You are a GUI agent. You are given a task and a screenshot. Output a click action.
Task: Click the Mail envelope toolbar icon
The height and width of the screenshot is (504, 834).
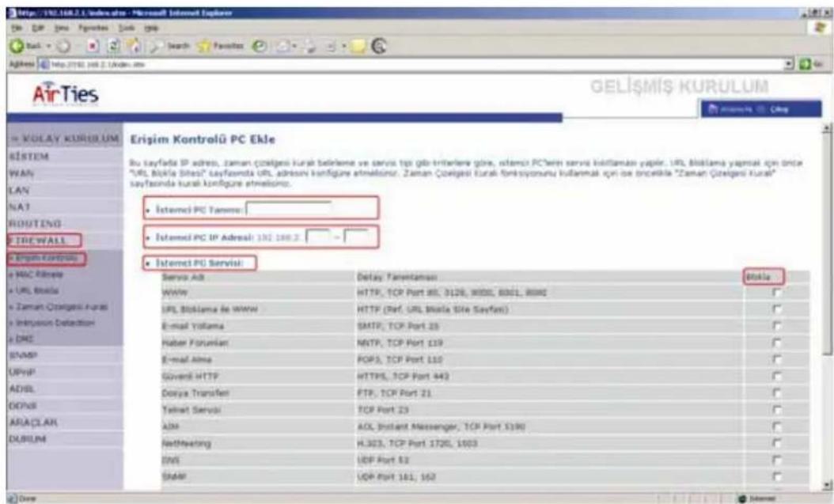click(x=282, y=46)
